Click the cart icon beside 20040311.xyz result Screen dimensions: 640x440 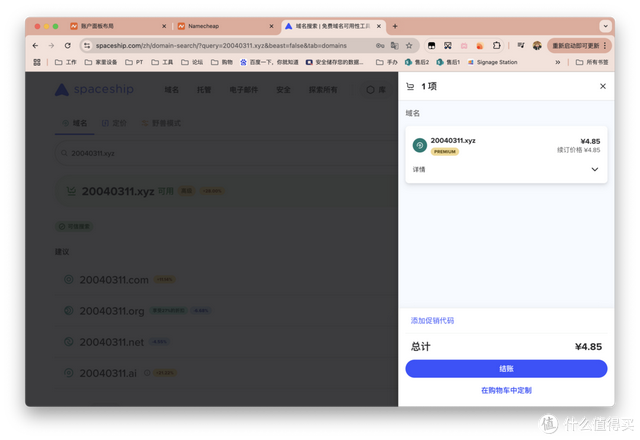click(x=71, y=191)
